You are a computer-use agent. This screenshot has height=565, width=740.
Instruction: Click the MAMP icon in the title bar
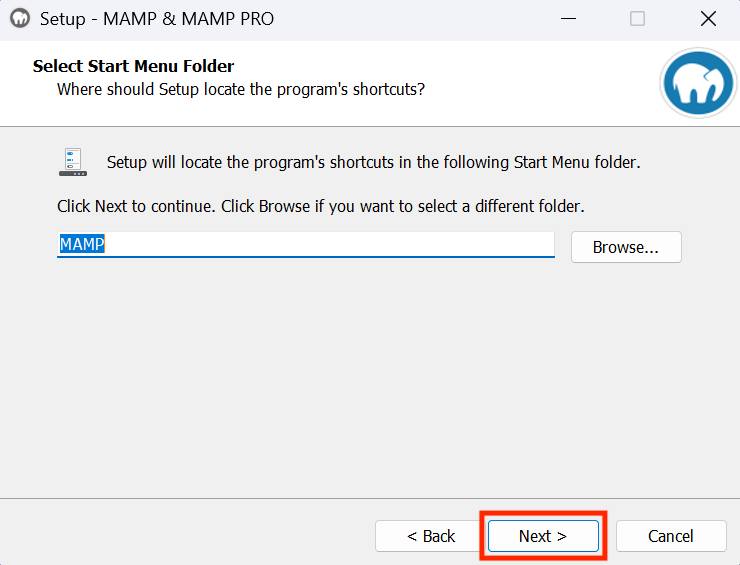tap(20, 19)
